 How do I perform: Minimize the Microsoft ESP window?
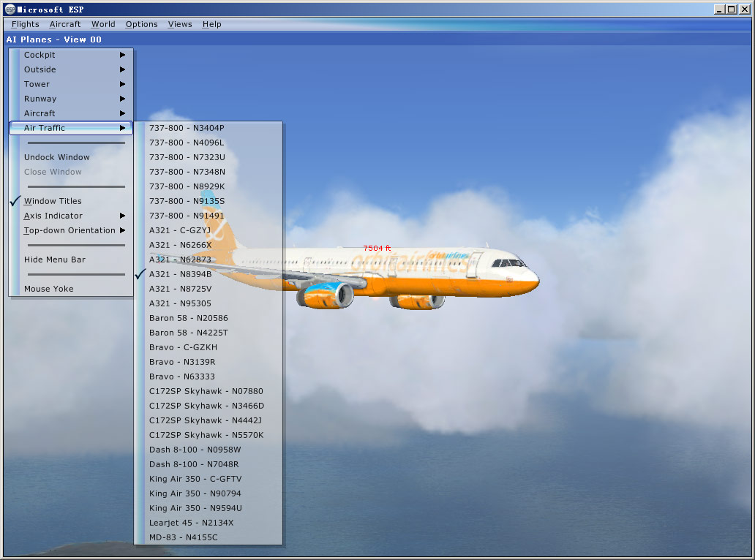[x=719, y=10]
